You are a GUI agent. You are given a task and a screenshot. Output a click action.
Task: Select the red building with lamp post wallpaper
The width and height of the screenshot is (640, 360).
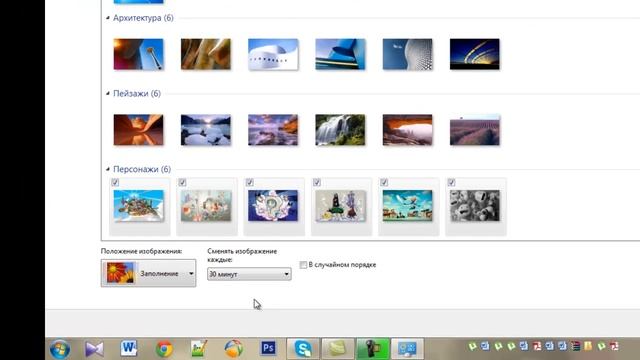click(x=138, y=54)
